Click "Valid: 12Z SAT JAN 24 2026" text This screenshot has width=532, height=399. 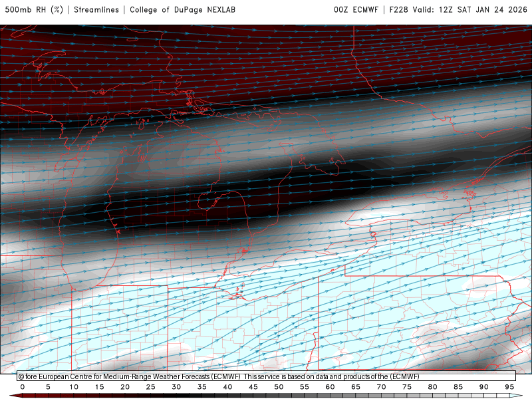point(470,9)
